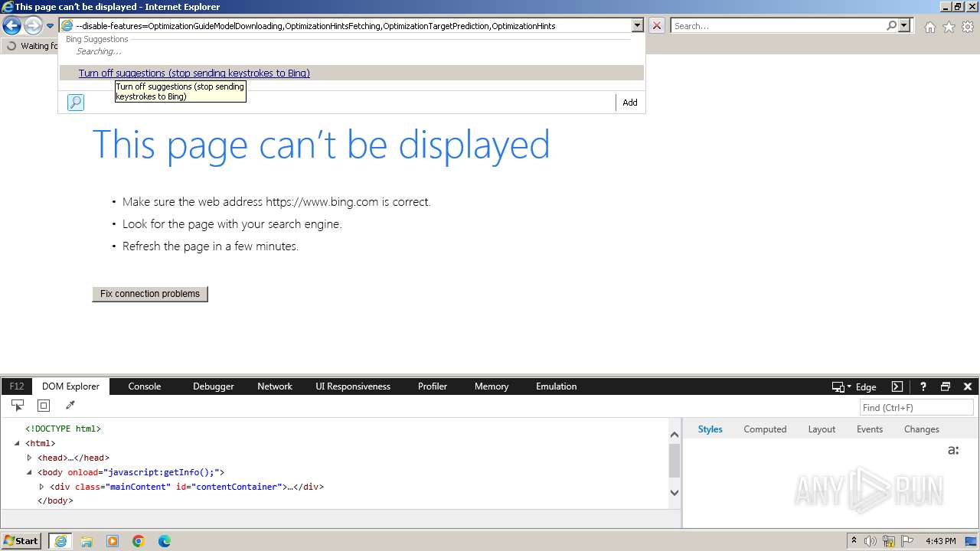Click the 4:43 PM taskbar clock
The height and width of the screenshot is (551, 980).
[x=940, y=541]
